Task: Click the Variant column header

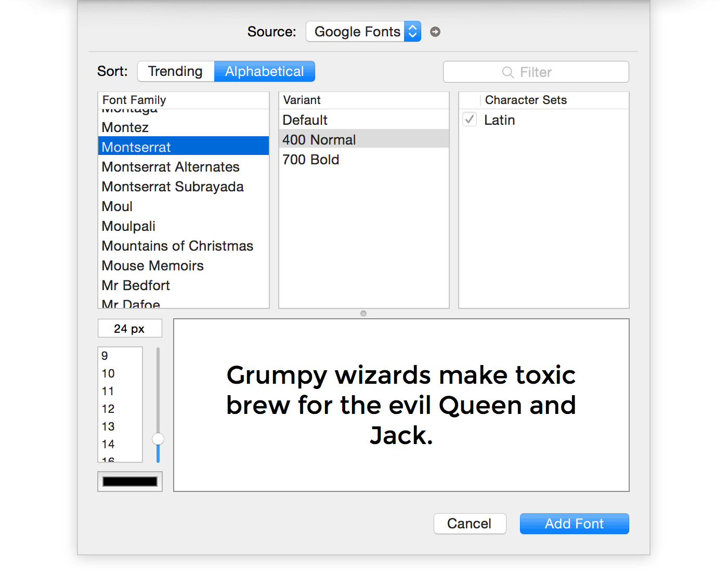Action: pyautogui.click(x=364, y=100)
